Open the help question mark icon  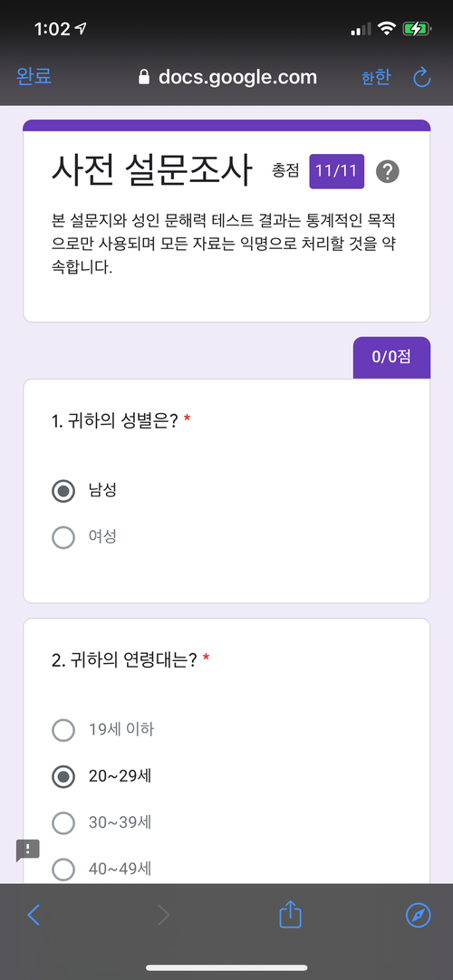tap(388, 171)
